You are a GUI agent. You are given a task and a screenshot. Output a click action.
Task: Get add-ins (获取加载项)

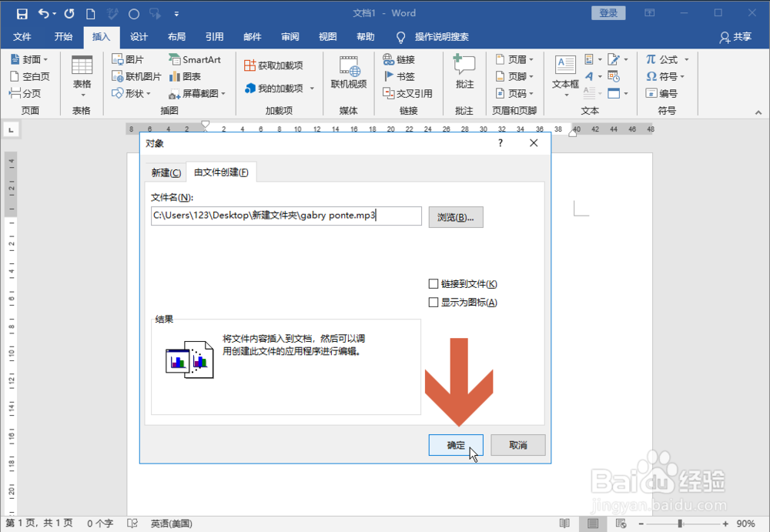coord(273,65)
